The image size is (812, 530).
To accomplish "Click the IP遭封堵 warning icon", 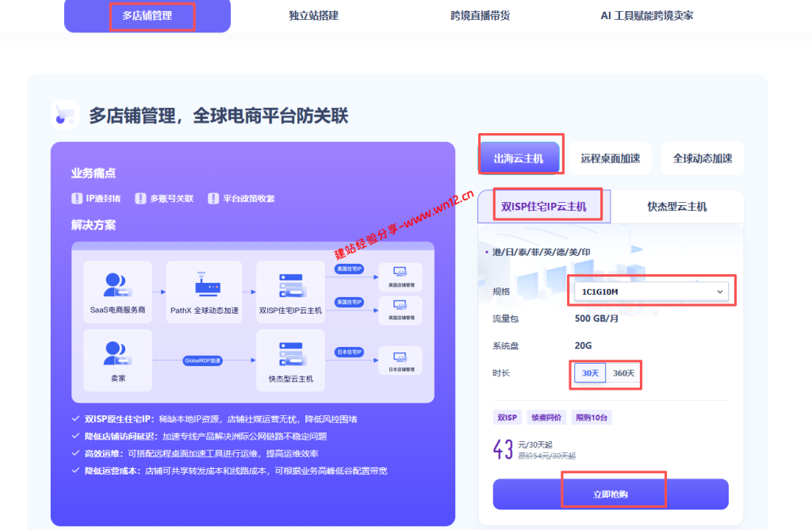I will (x=77, y=198).
